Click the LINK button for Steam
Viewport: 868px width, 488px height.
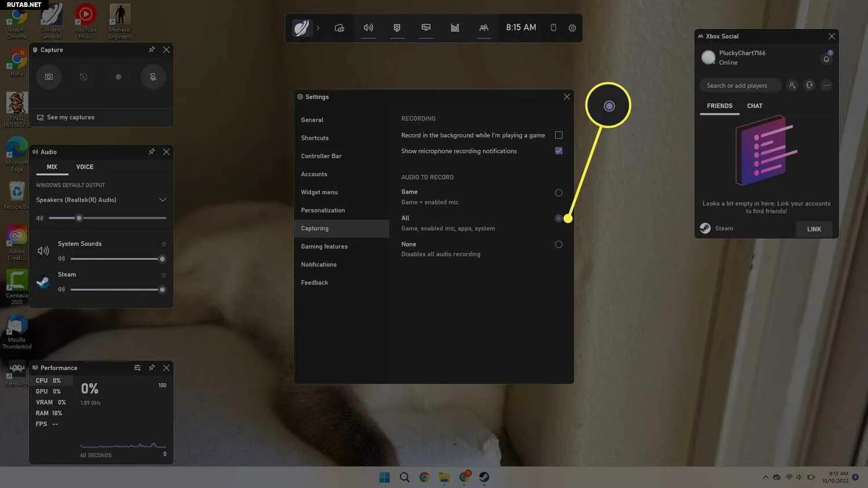[x=814, y=229]
